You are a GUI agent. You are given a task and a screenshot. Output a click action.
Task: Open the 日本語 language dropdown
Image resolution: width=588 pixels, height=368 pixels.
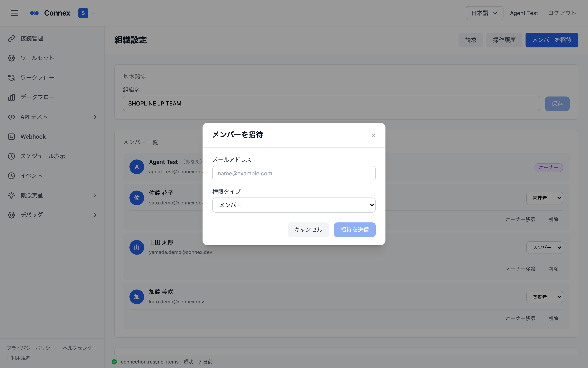pos(484,13)
